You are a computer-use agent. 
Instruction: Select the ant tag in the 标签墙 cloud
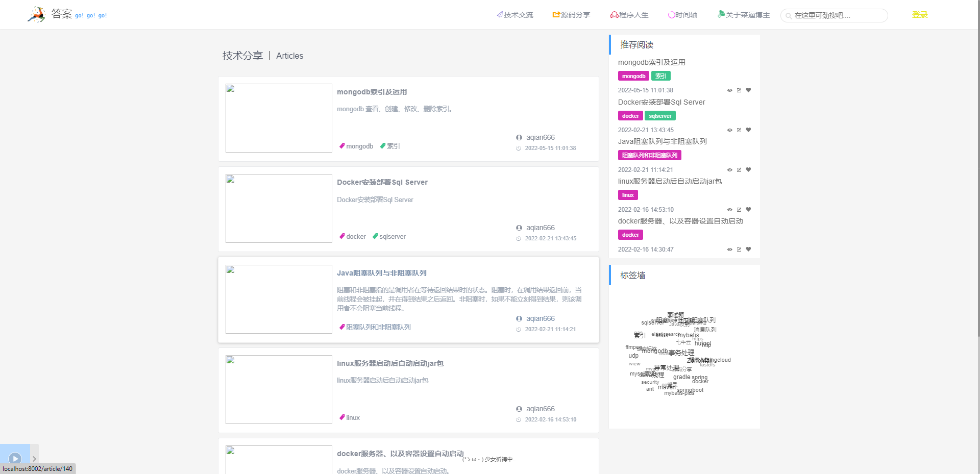650,389
